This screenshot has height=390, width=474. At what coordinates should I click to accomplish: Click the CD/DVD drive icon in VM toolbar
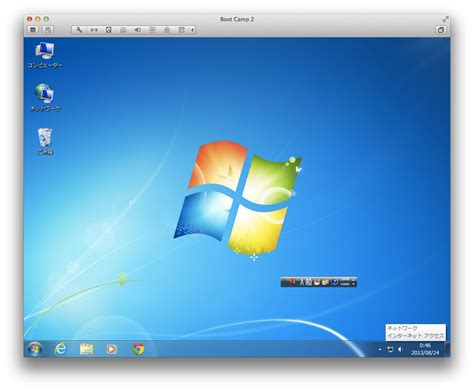pyautogui.click(x=123, y=30)
